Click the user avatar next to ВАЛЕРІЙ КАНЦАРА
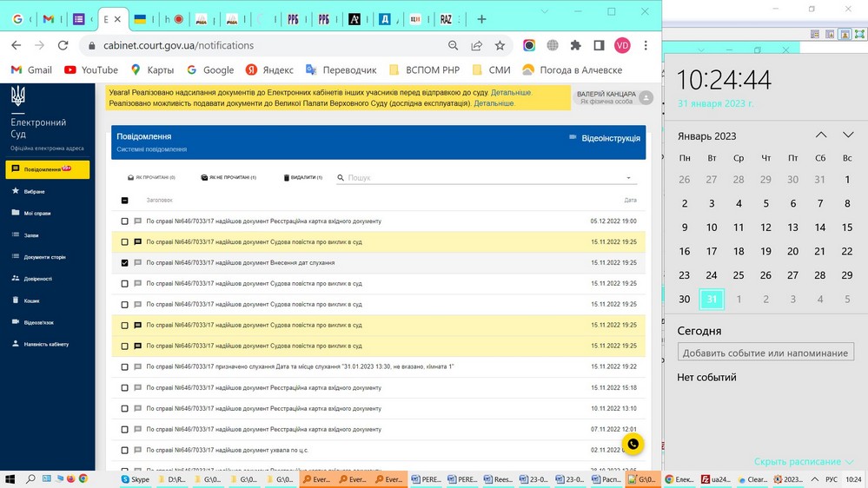 coord(646,98)
